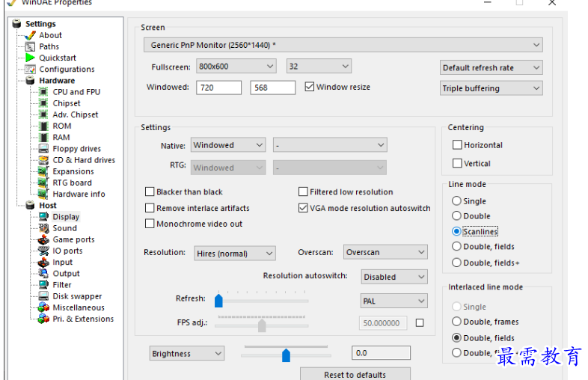Enable Monochrome video out
This screenshot has width=588, height=380.
tap(150, 224)
